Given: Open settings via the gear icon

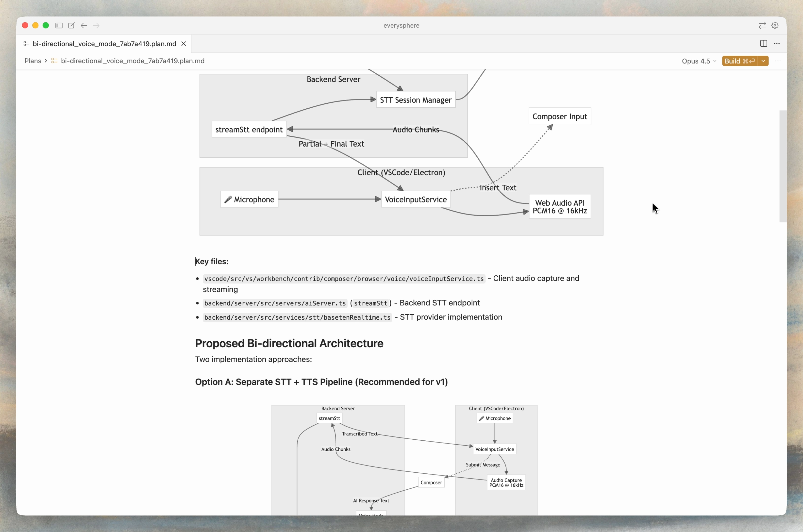Looking at the screenshot, I should (x=775, y=25).
